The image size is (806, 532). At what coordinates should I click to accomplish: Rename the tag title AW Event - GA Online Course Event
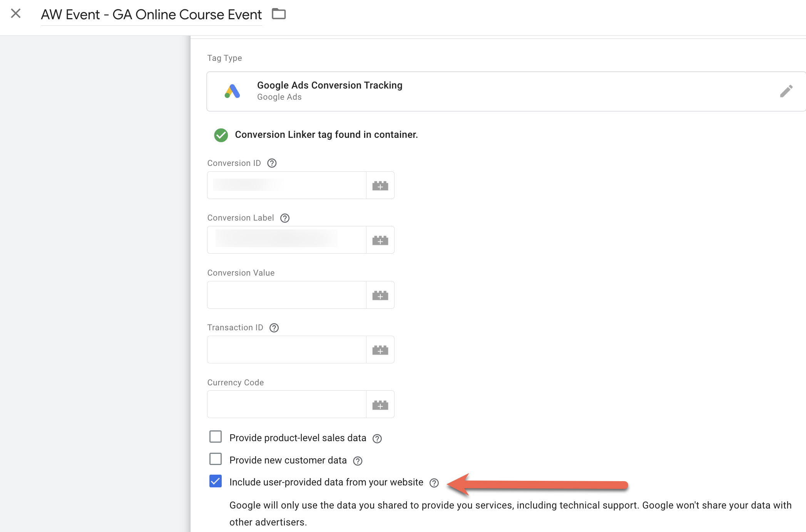coord(151,15)
